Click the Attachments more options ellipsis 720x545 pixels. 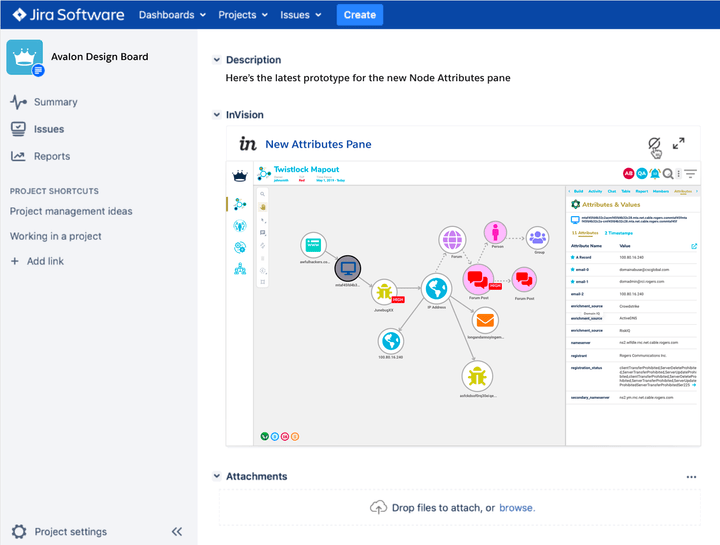click(691, 477)
